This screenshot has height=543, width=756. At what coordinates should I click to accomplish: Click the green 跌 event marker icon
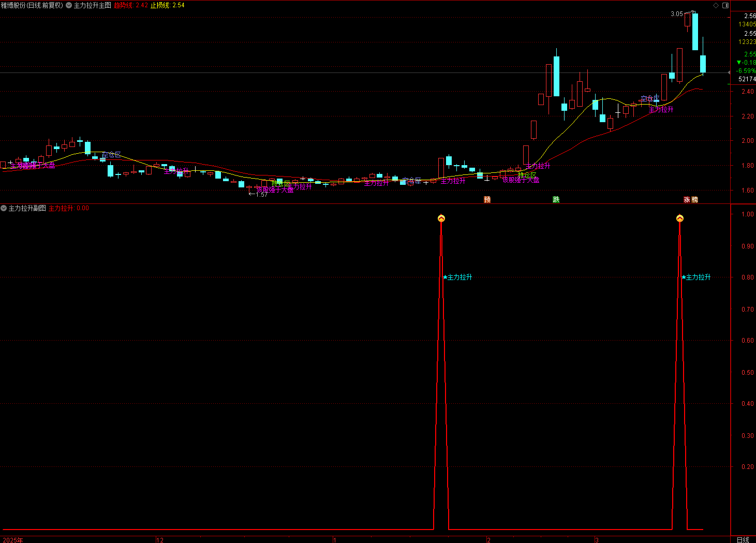pos(556,200)
